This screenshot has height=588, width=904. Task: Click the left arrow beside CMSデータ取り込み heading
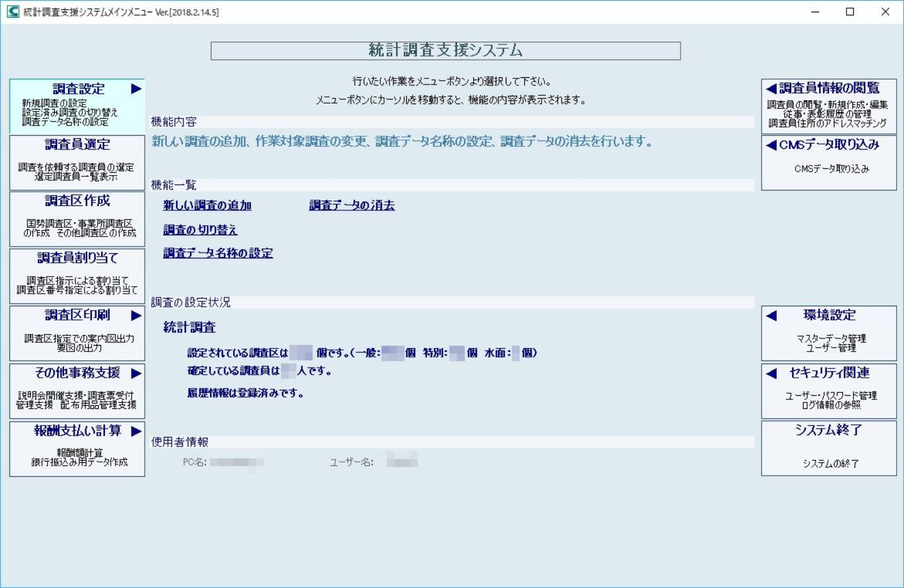coord(771,145)
